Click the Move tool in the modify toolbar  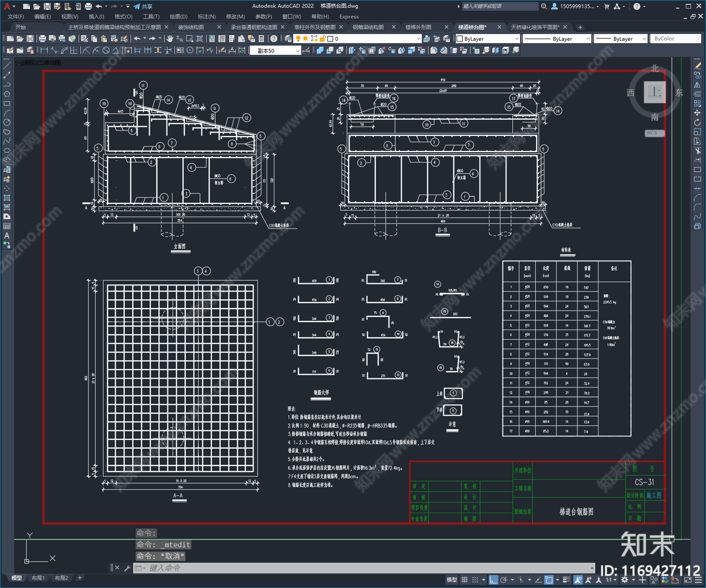[697, 113]
